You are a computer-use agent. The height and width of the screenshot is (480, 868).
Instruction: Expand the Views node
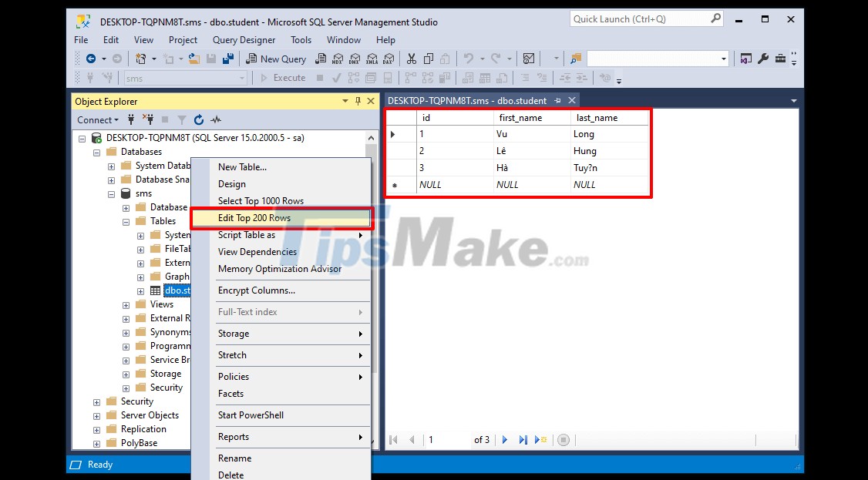pyautogui.click(x=126, y=304)
